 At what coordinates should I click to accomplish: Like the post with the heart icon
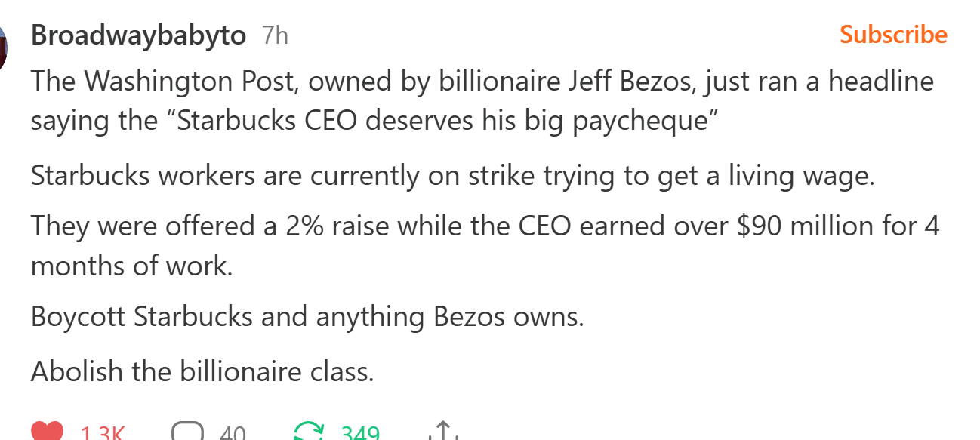tap(48, 432)
